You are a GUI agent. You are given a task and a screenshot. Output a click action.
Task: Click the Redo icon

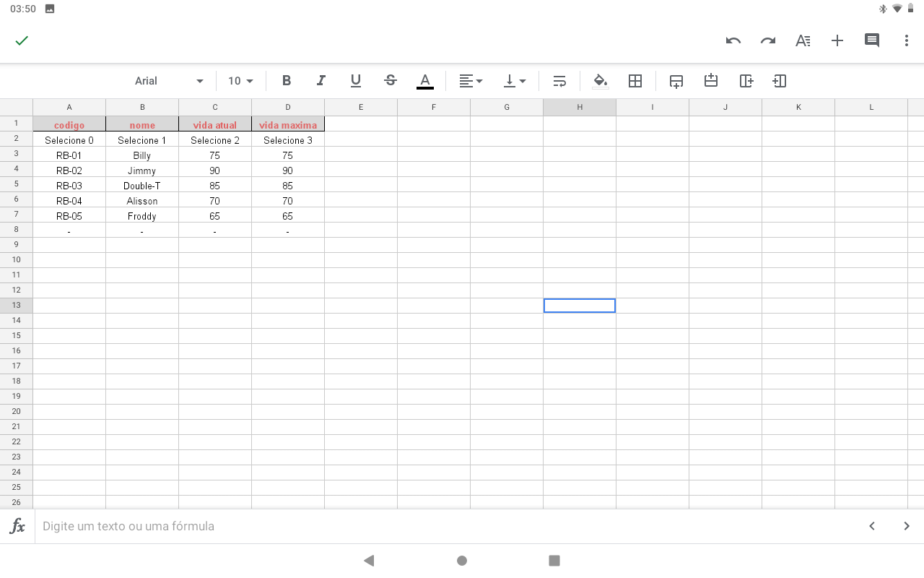767,40
